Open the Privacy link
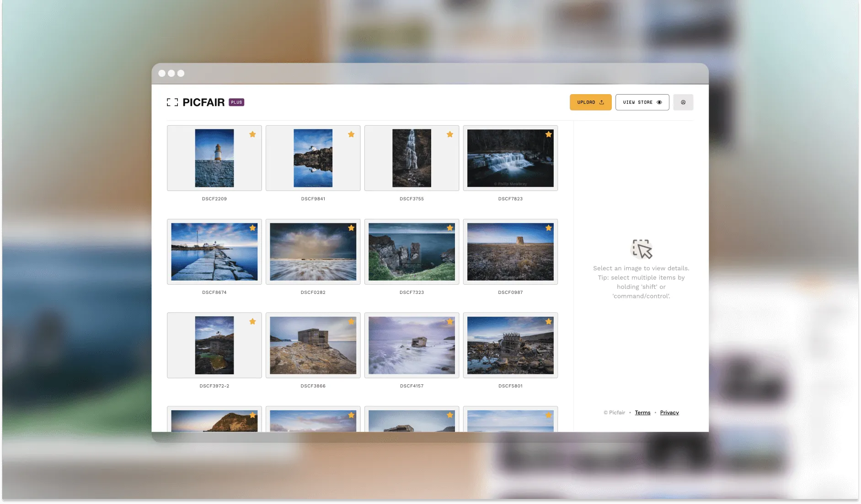Image resolution: width=861 pixels, height=504 pixels. click(669, 413)
